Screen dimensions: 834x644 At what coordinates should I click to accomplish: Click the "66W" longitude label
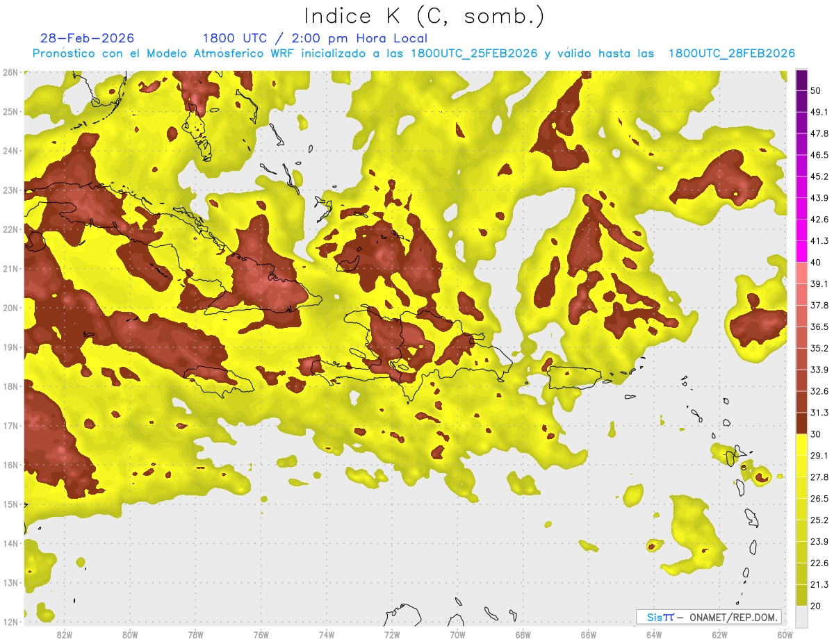589,634
